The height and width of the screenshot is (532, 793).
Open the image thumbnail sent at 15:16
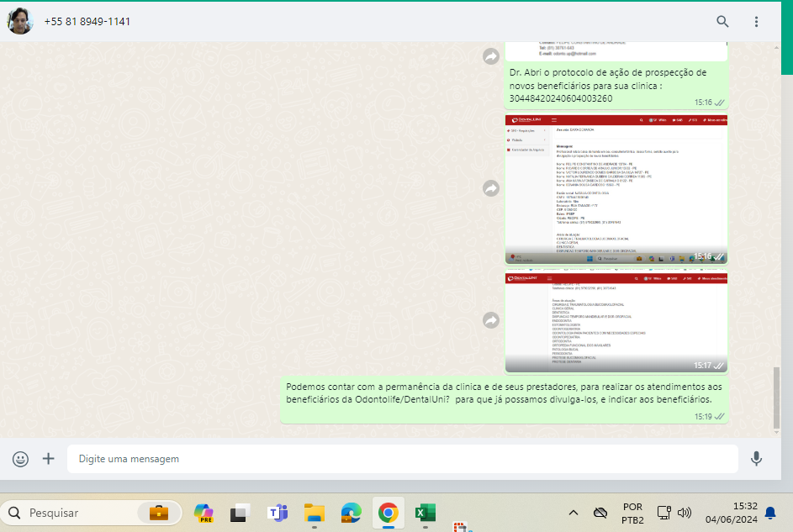coord(616,189)
